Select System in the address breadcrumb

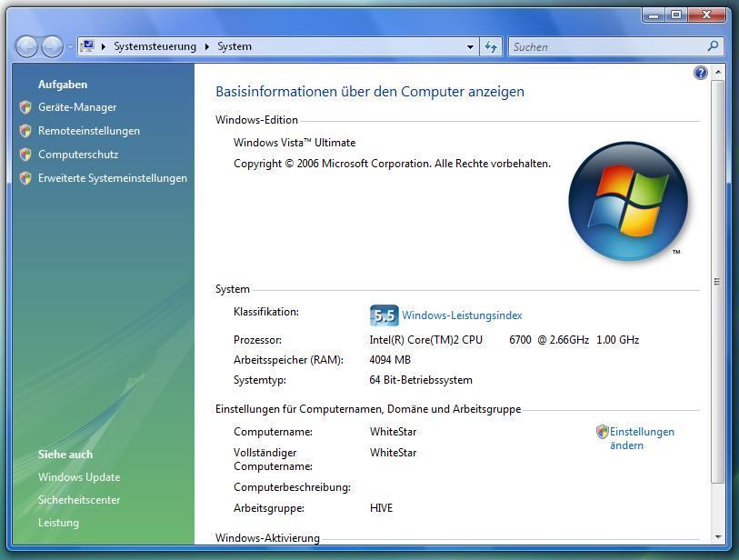(235, 46)
